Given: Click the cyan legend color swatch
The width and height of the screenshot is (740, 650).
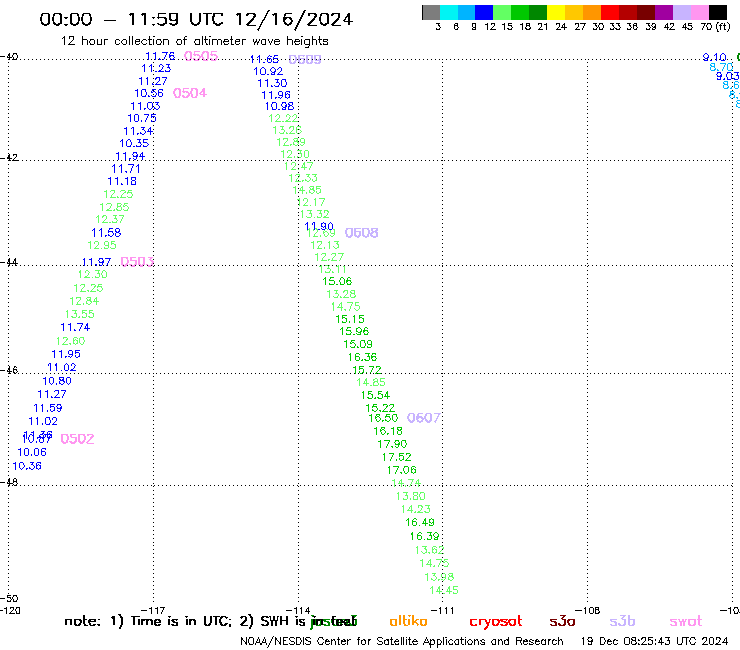Looking at the screenshot, I should pos(449,12).
